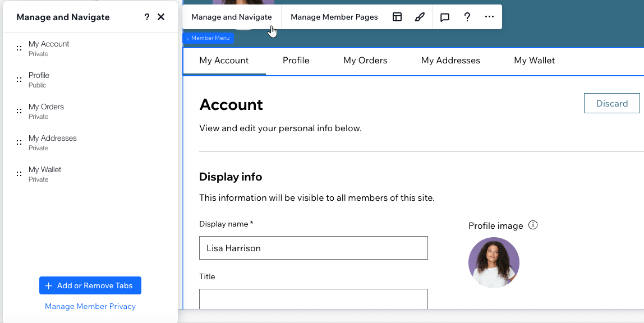The width and height of the screenshot is (644, 323).
Task: Click Lisa Harrison's profile image thumbnail
Action: point(494,262)
